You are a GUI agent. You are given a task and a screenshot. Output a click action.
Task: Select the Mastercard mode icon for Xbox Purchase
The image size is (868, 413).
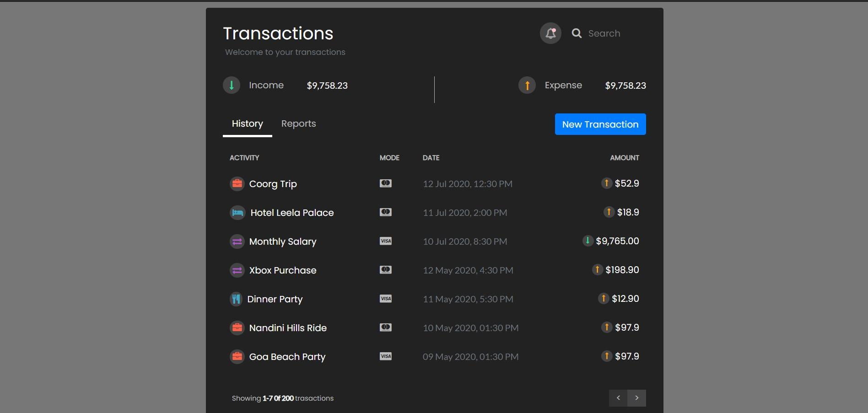(386, 270)
